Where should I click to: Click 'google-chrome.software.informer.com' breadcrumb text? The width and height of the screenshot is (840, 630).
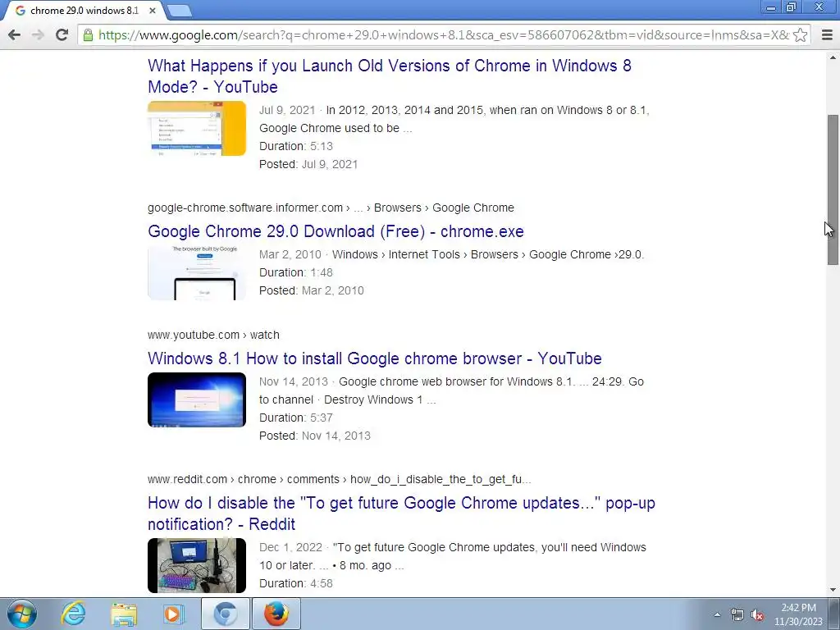point(244,208)
